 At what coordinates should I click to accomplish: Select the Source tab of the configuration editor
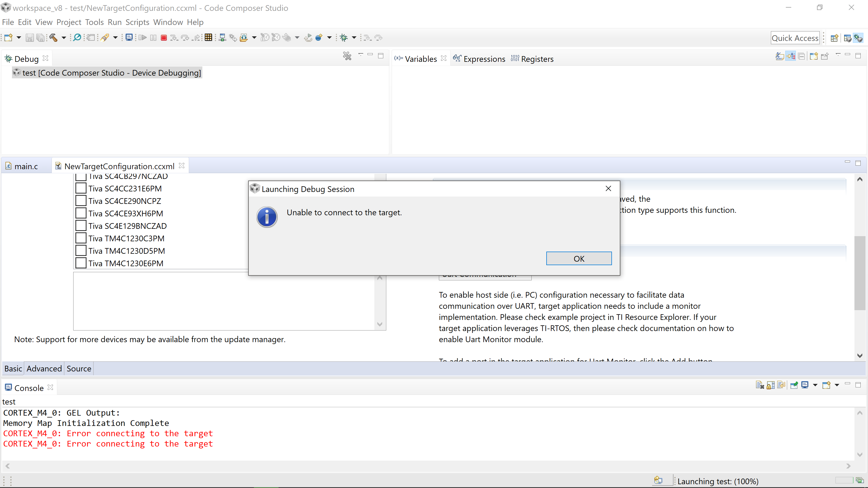79,369
